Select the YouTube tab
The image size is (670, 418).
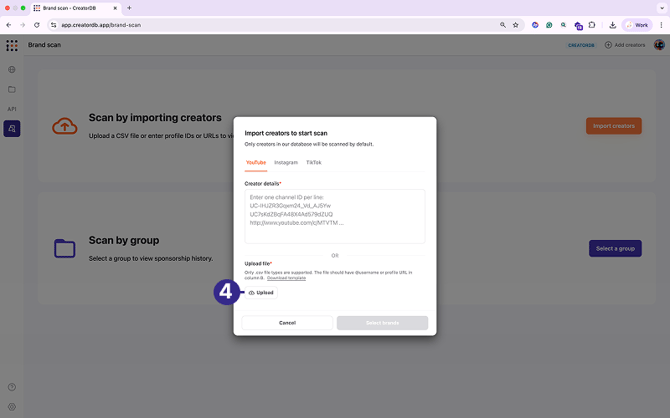click(x=256, y=162)
